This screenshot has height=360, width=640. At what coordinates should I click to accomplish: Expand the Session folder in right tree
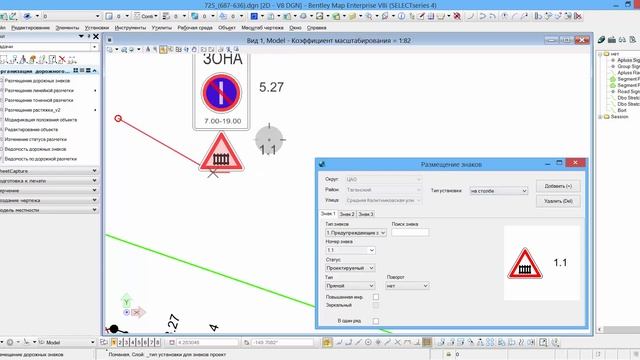[600, 117]
